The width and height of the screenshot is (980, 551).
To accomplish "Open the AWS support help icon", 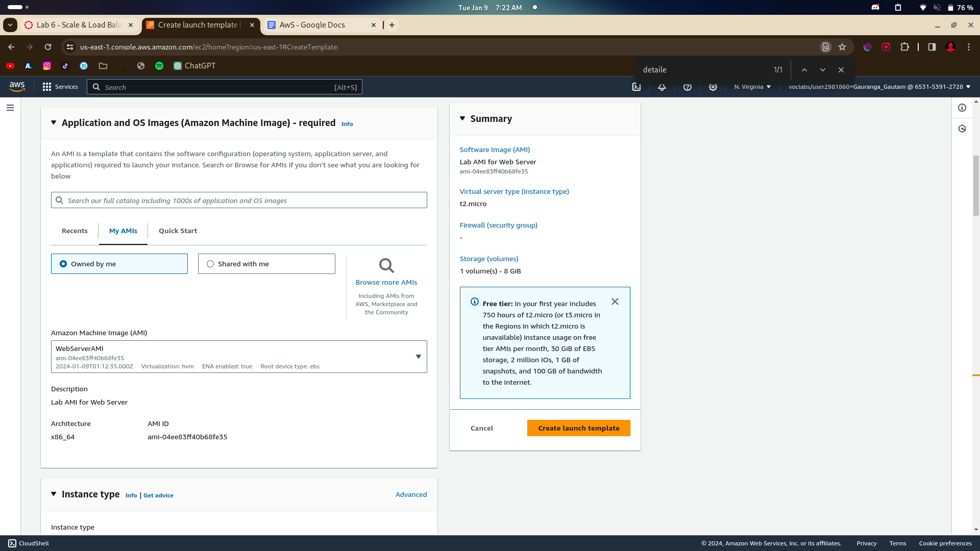I will click(688, 87).
